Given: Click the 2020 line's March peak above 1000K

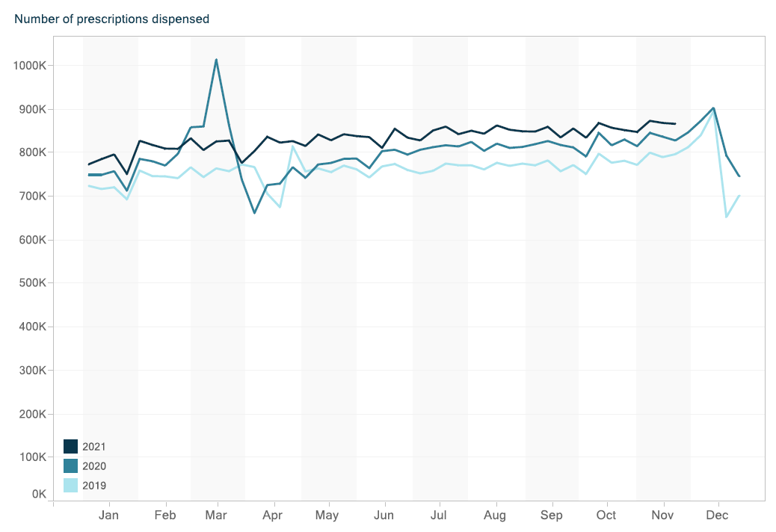Looking at the screenshot, I should (x=216, y=60).
